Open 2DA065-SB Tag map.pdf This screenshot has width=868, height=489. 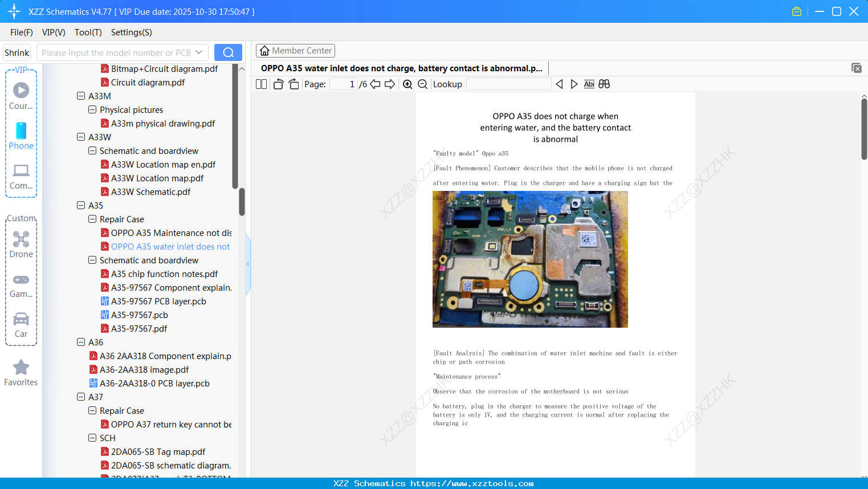[x=158, y=451]
